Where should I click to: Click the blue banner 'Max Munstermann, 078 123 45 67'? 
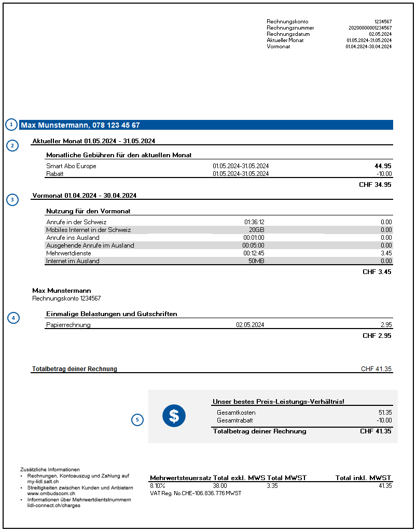206,125
